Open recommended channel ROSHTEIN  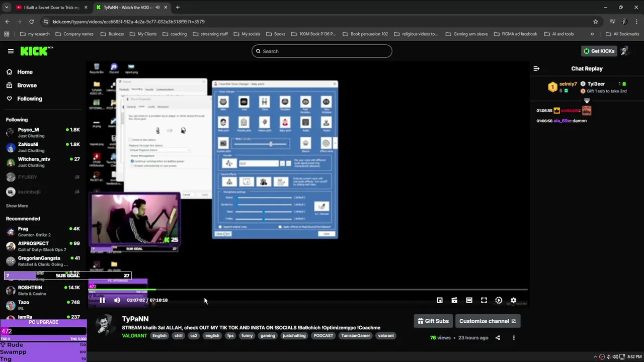(43, 291)
